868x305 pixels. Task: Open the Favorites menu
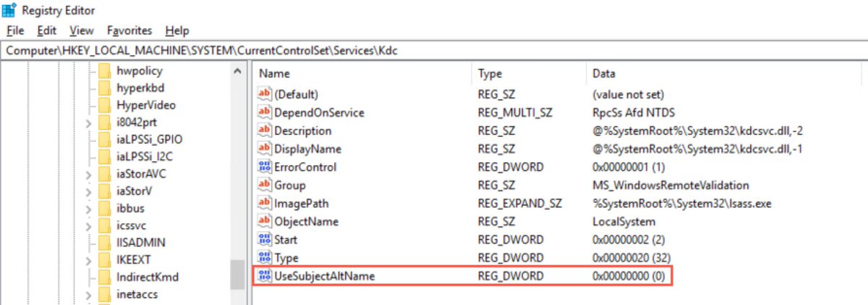pyautogui.click(x=129, y=30)
